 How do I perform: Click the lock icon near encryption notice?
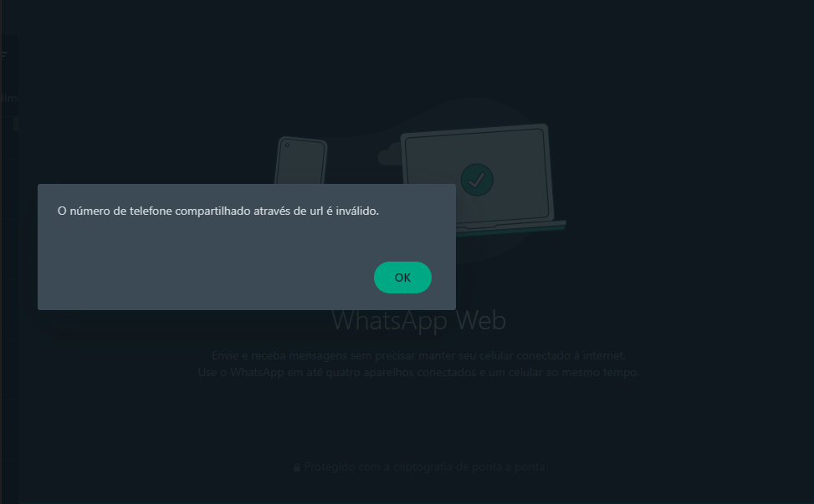tap(297, 467)
